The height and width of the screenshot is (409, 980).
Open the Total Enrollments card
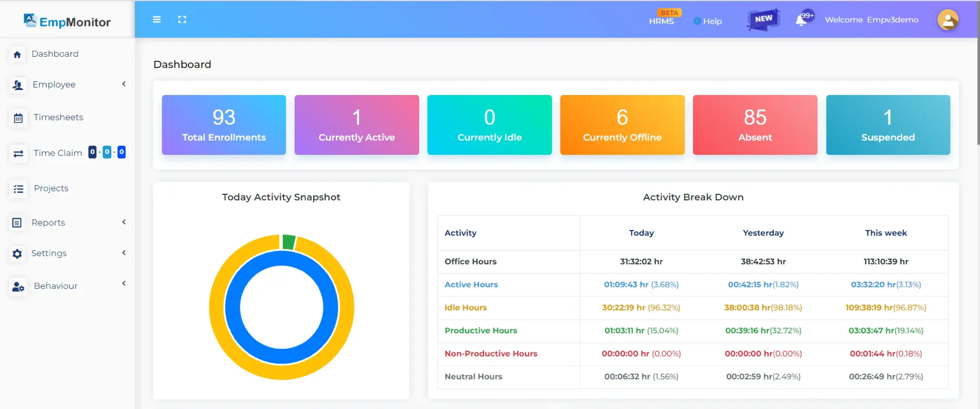coord(224,125)
